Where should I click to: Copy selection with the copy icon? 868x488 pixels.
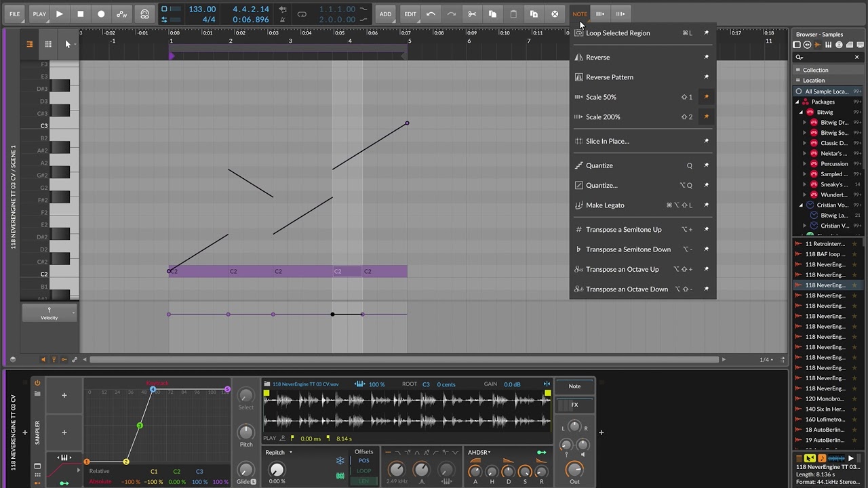click(492, 14)
